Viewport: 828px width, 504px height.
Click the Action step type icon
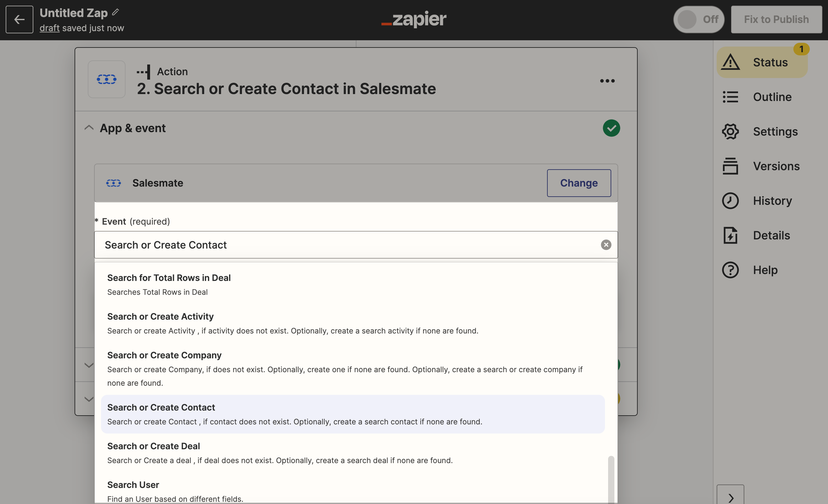tap(143, 72)
